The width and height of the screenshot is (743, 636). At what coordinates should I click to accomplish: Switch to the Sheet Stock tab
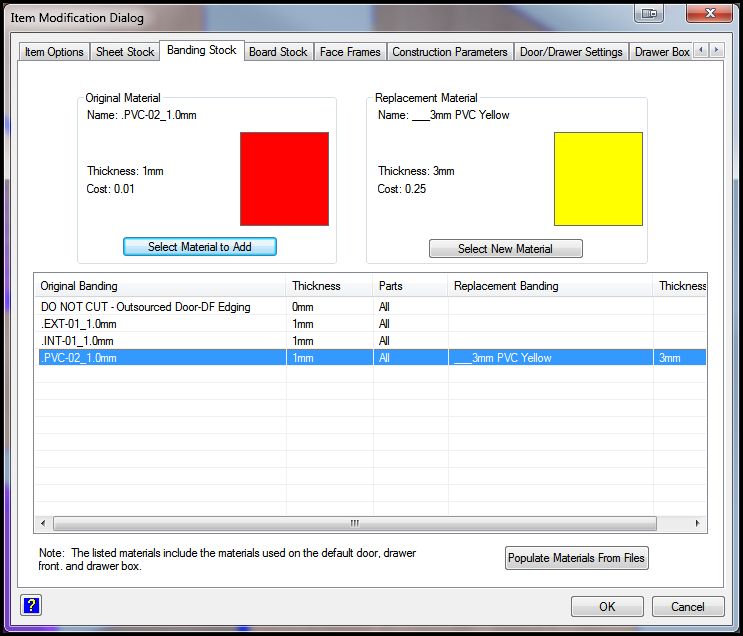coord(125,52)
